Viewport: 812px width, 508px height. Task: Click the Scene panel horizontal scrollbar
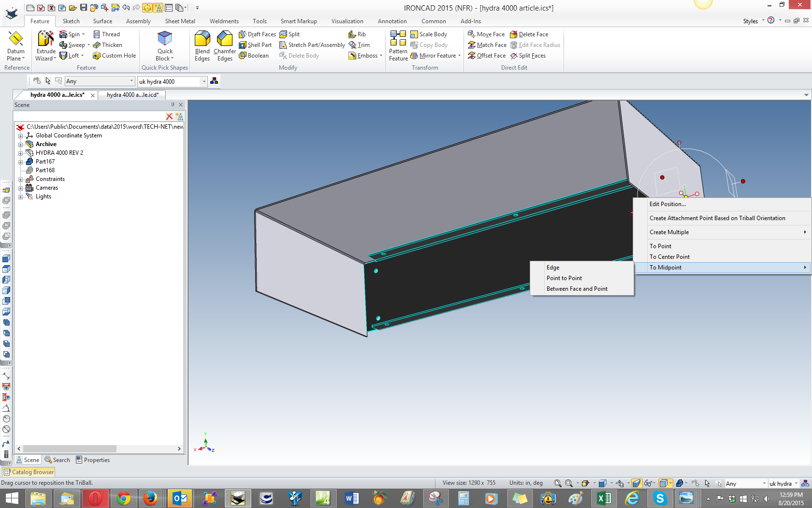[70, 449]
